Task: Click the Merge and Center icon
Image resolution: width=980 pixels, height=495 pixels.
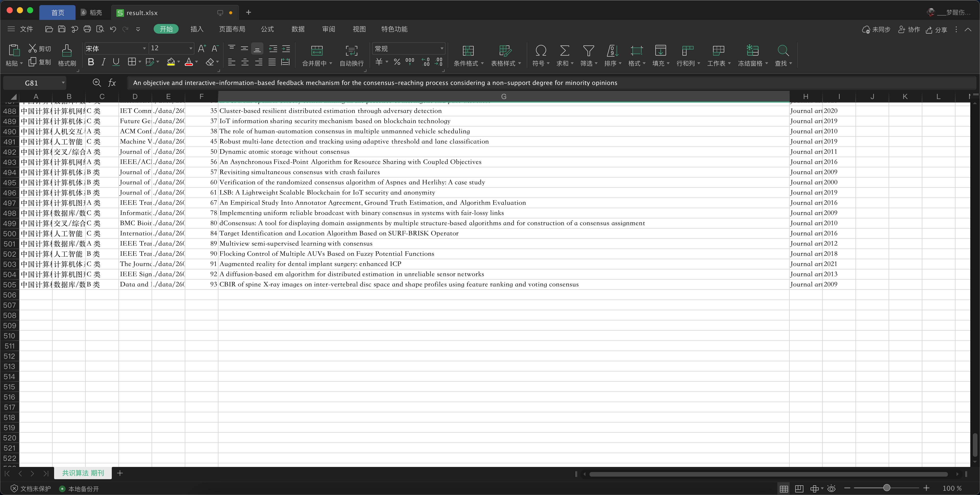Action: (x=316, y=51)
